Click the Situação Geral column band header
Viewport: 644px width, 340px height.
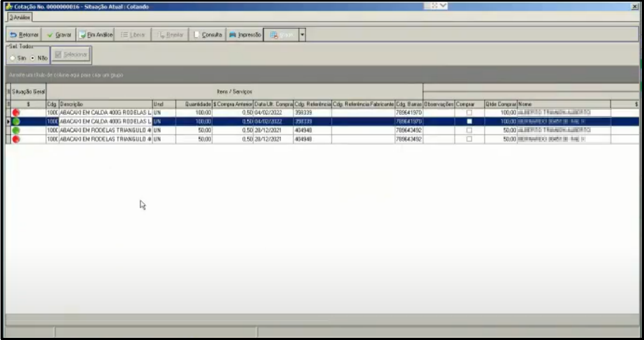[x=29, y=92]
